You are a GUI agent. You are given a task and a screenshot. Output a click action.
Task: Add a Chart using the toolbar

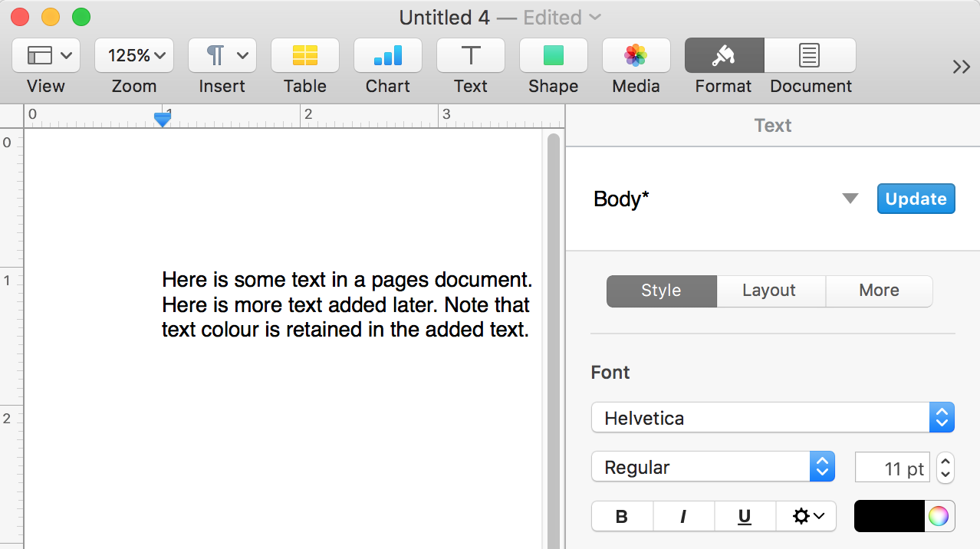(388, 55)
